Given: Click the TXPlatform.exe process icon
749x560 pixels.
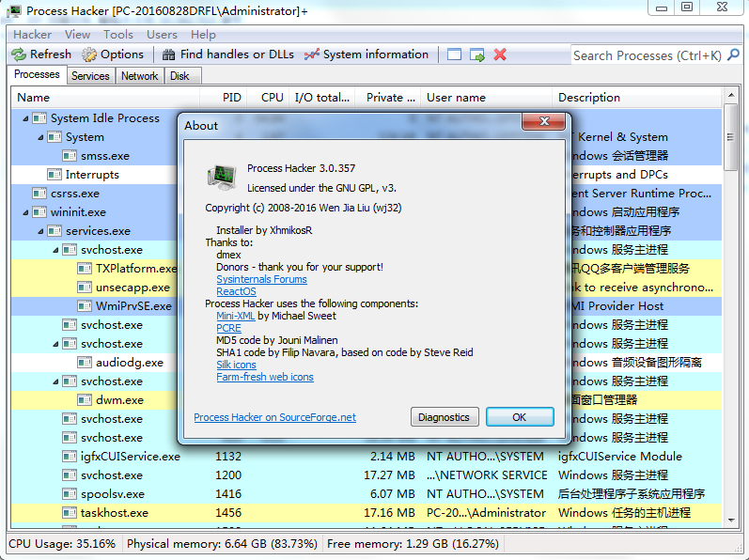Looking at the screenshot, I should 85,269.
